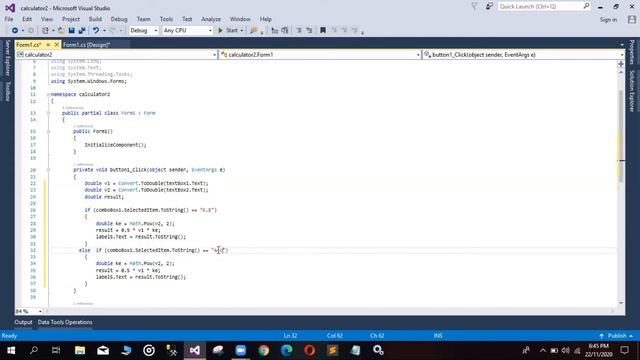Click the split editor icon above the scrollbar
The width and height of the screenshot is (640, 360).
click(621, 64)
